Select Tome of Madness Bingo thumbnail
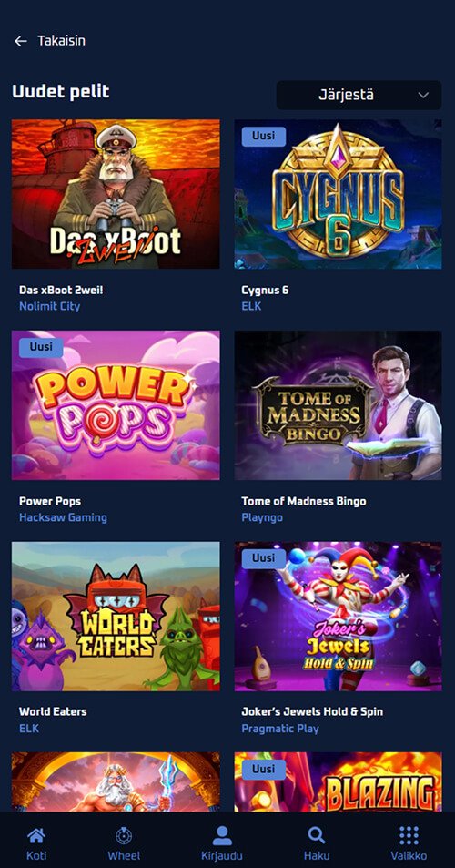The width and height of the screenshot is (455, 868). (x=338, y=405)
